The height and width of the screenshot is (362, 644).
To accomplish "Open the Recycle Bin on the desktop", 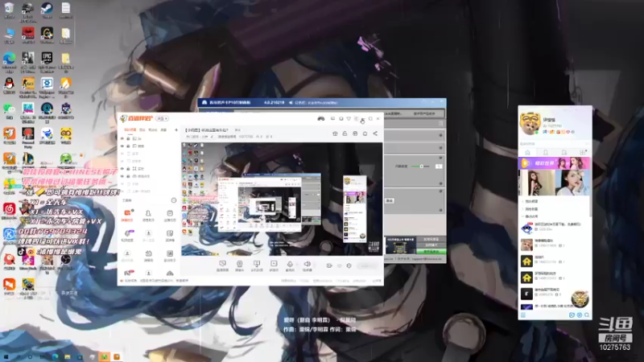I will 9,10.
